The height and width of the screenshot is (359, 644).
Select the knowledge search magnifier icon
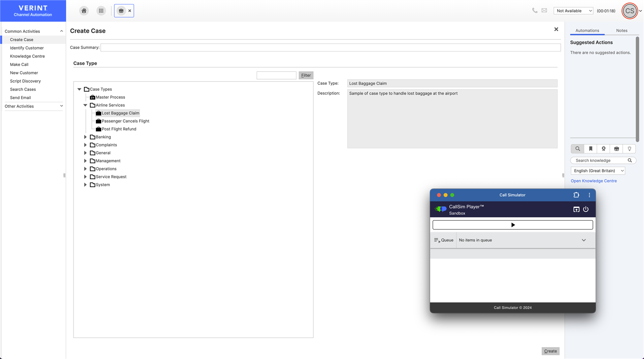[578, 149]
